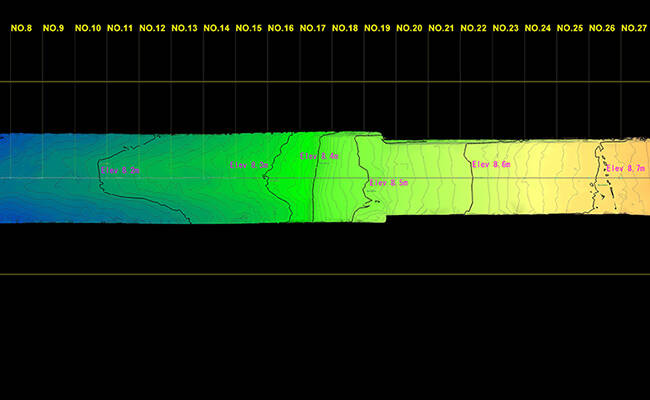Click the leftmost magenta Elev label

(x=121, y=171)
